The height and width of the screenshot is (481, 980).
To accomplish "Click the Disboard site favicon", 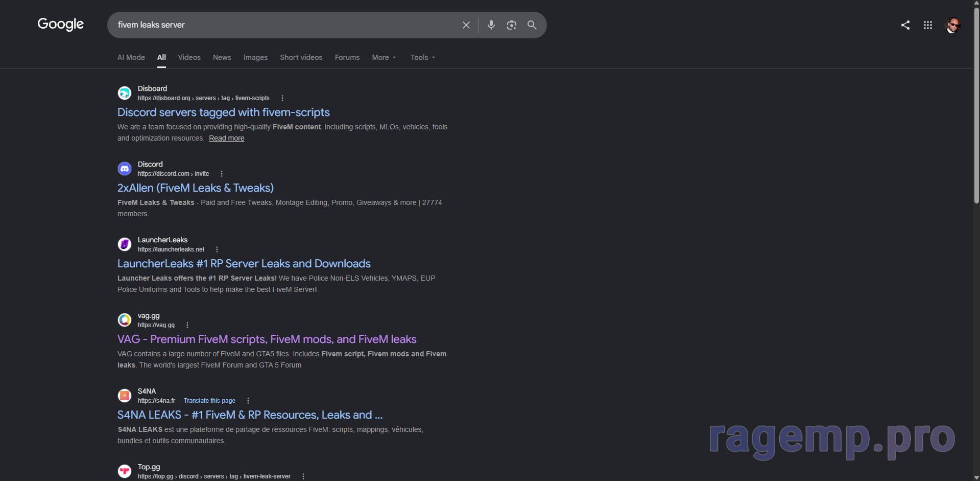I will [x=125, y=93].
